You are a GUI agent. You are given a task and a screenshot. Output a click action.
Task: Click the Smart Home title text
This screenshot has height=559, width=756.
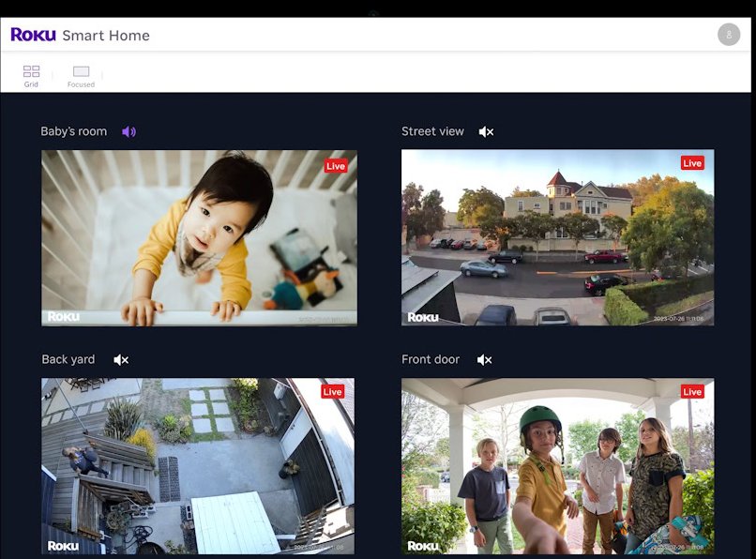pos(106,36)
